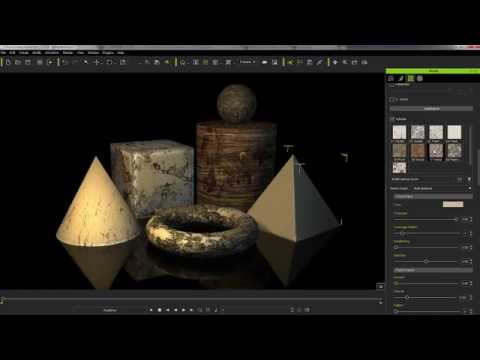Open the Create menu
This screenshot has width=480, height=360.
tap(24, 53)
